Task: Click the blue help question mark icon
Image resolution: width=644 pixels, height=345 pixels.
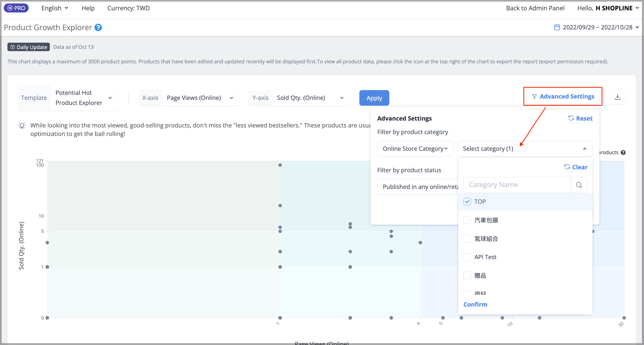Action: pyautogui.click(x=98, y=28)
